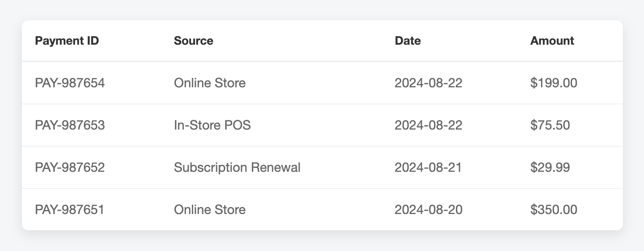Viewport: 644px width, 251px height.
Task: Click the $199.00 amount cell
Action: [554, 83]
